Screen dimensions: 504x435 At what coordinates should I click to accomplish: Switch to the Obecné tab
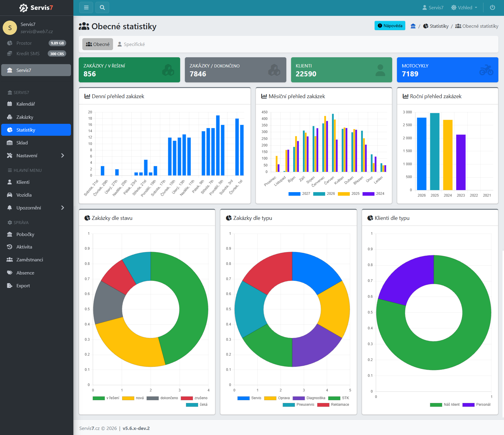pyautogui.click(x=98, y=44)
